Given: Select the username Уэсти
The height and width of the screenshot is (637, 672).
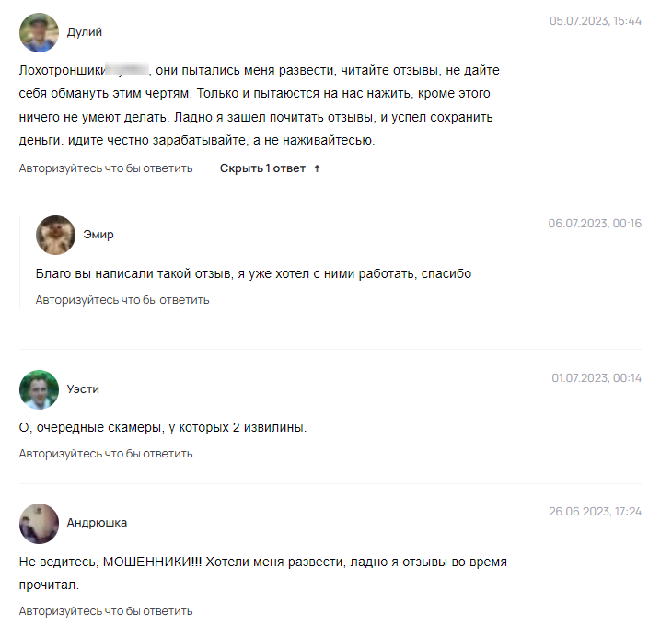Looking at the screenshot, I should [83, 389].
